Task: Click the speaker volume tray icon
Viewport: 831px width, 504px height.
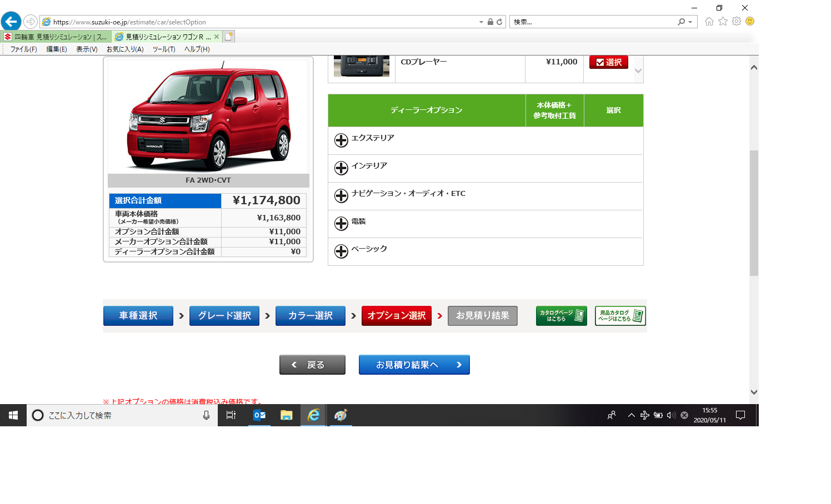Action: point(671,415)
